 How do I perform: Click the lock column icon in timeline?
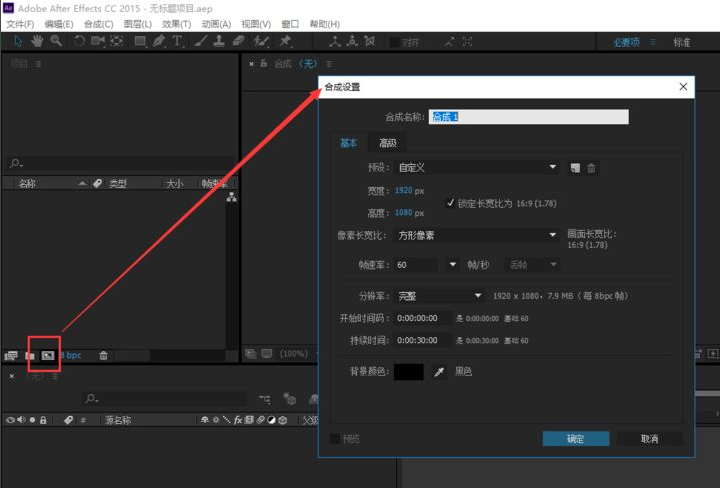(43, 420)
